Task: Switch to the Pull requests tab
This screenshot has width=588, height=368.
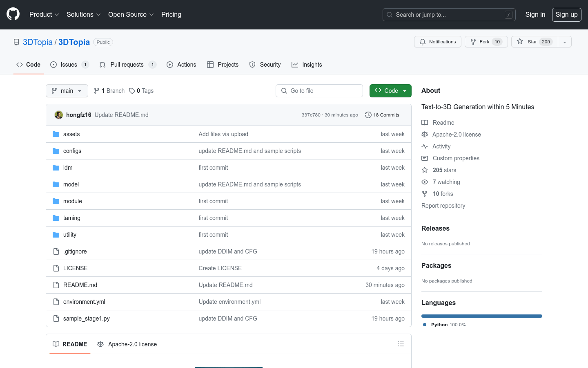Action: (128, 65)
